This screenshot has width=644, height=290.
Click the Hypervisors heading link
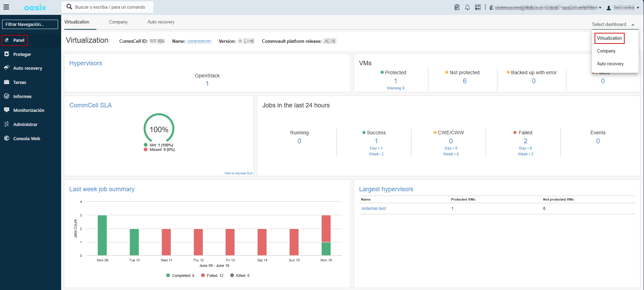(x=86, y=63)
